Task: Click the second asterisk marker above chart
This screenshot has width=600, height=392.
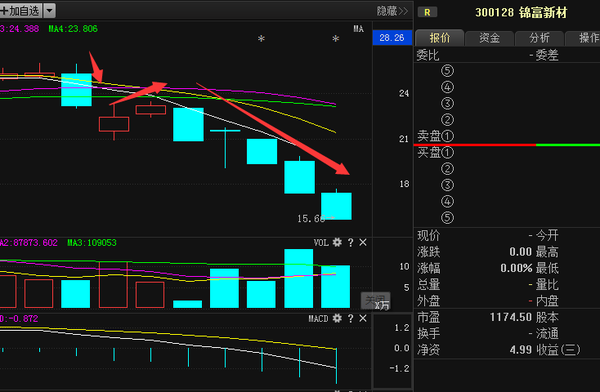Action: [x=336, y=39]
